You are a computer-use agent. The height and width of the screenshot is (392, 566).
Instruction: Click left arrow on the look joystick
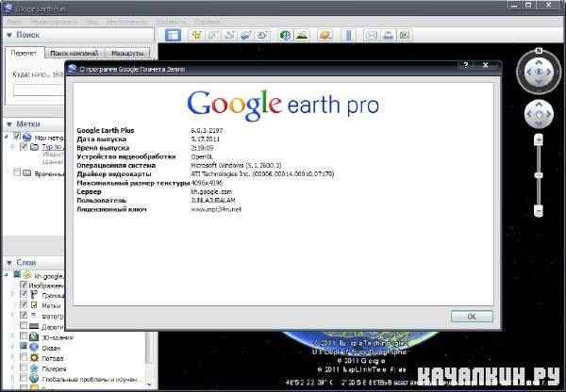pyautogui.click(x=528, y=72)
